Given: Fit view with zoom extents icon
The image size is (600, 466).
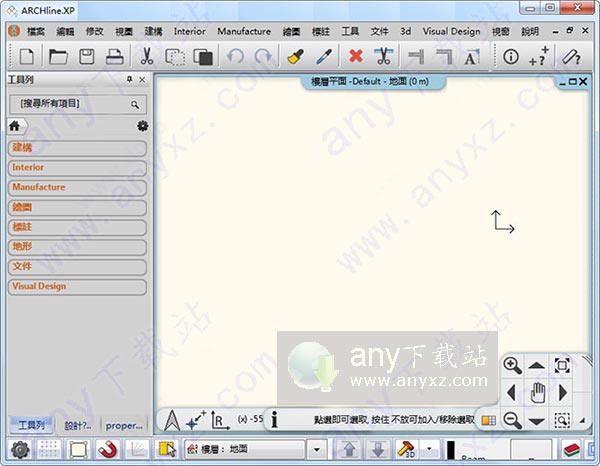Looking at the screenshot, I should coord(562,365).
